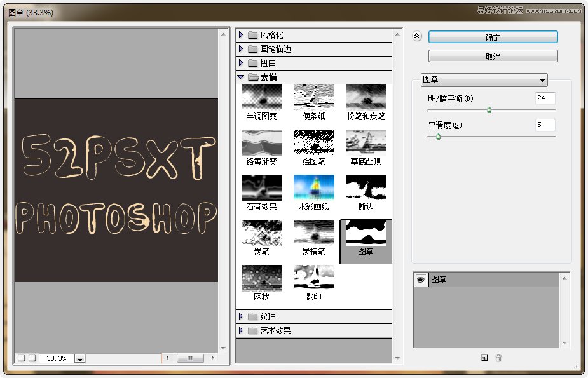Select the 影印 filter thumbnail

click(314, 278)
